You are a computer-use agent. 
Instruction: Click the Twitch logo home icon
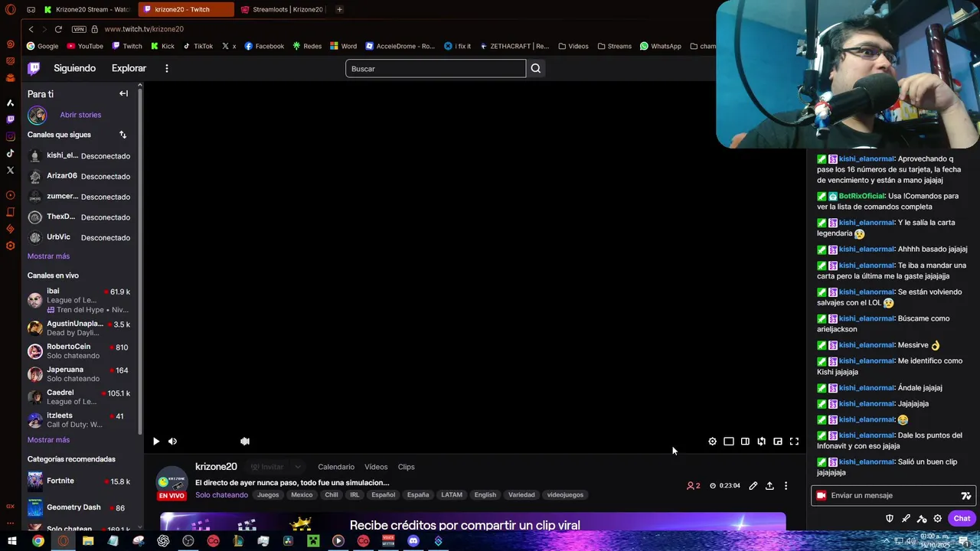(x=34, y=68)
